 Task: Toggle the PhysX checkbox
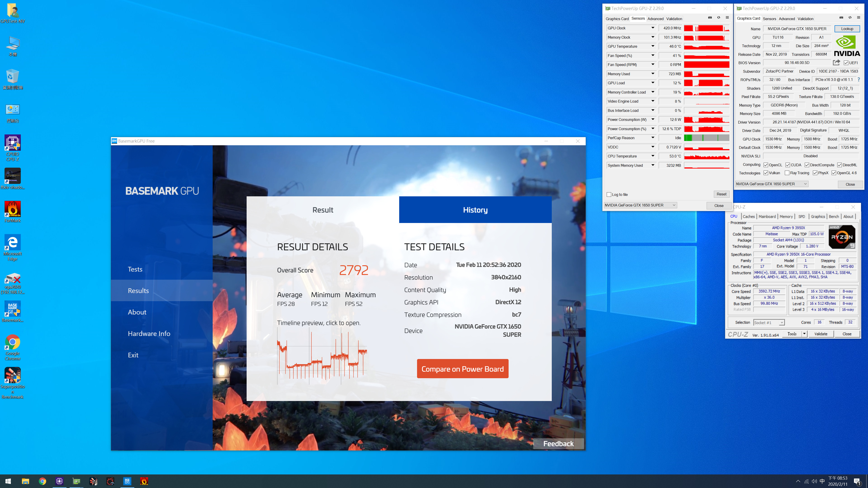(815, 173)
